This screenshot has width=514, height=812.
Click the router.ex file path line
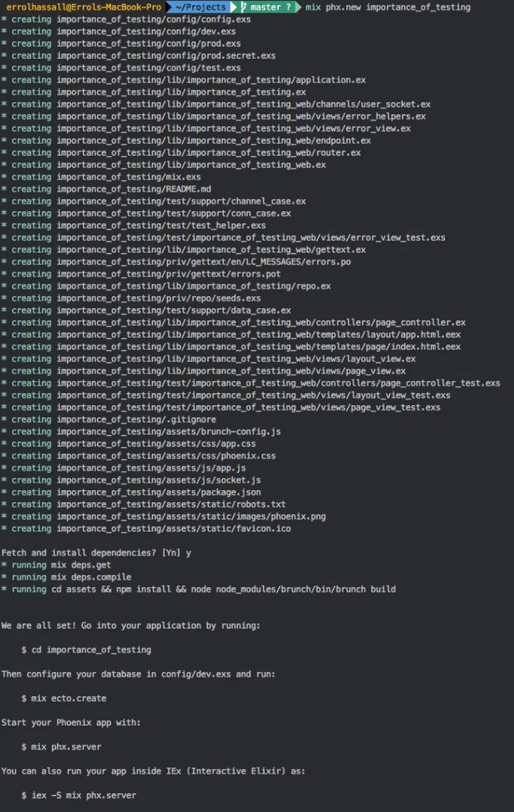pos(181,153)
